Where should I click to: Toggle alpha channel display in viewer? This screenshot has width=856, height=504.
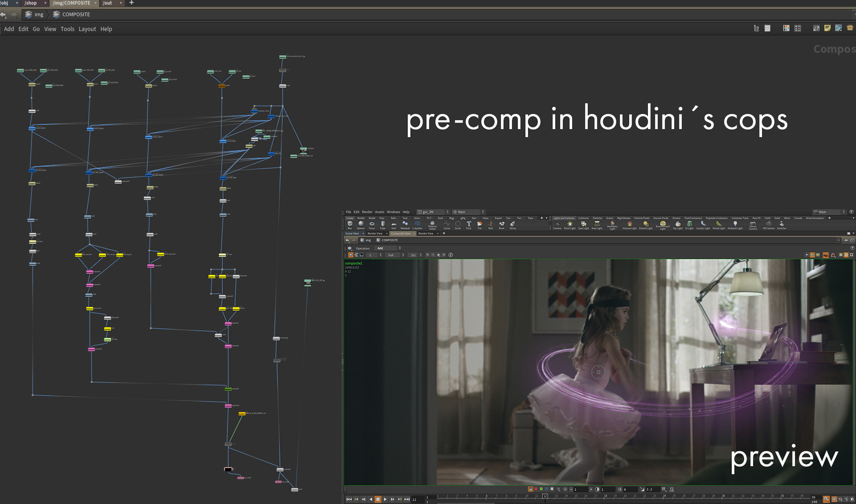coord(552,489)
